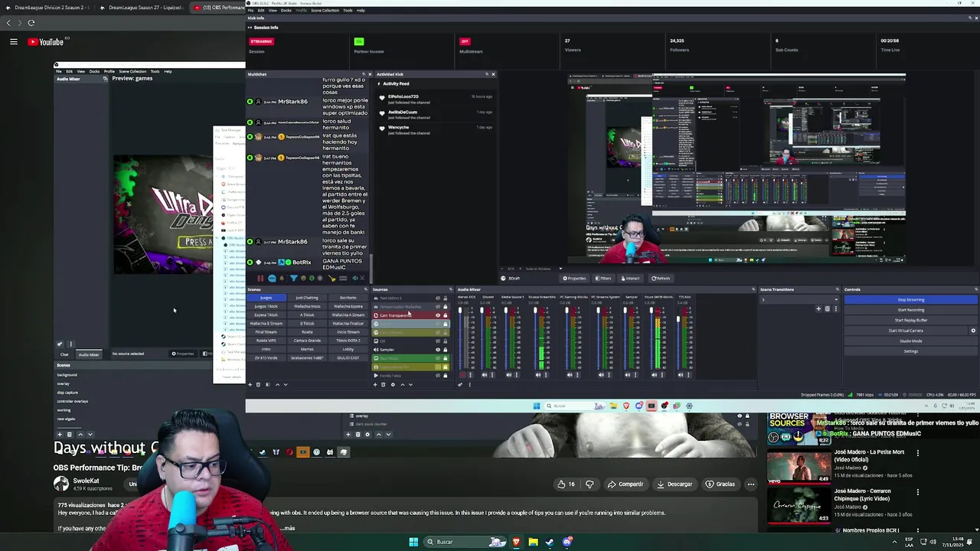The height and width of the screenshot is (551, 980).
Task: Open the Windows Start menu
Action: pos(413,542)
